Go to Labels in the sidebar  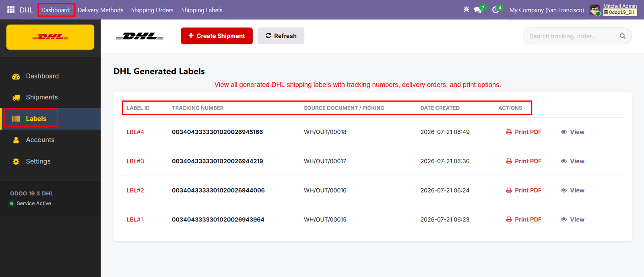click(x=50, y=119)
